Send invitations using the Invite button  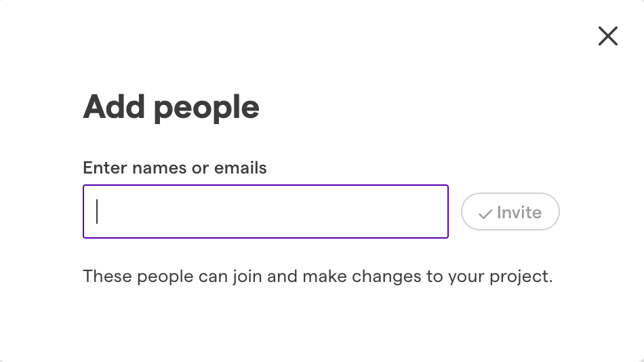coord(510,212)
